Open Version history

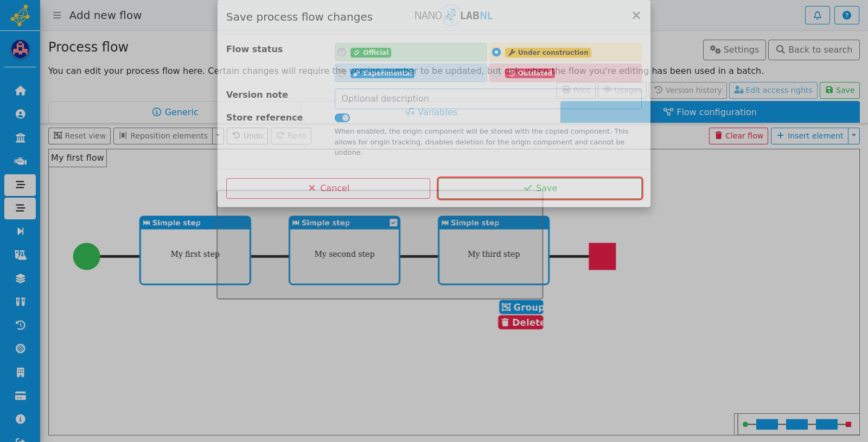(688, 90)
